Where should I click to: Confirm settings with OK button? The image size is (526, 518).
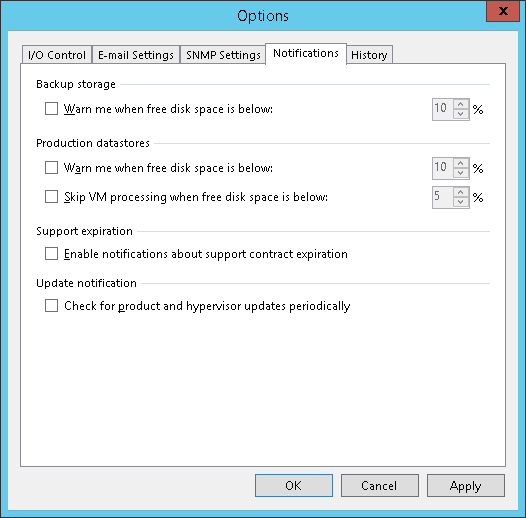click(294, 485)
